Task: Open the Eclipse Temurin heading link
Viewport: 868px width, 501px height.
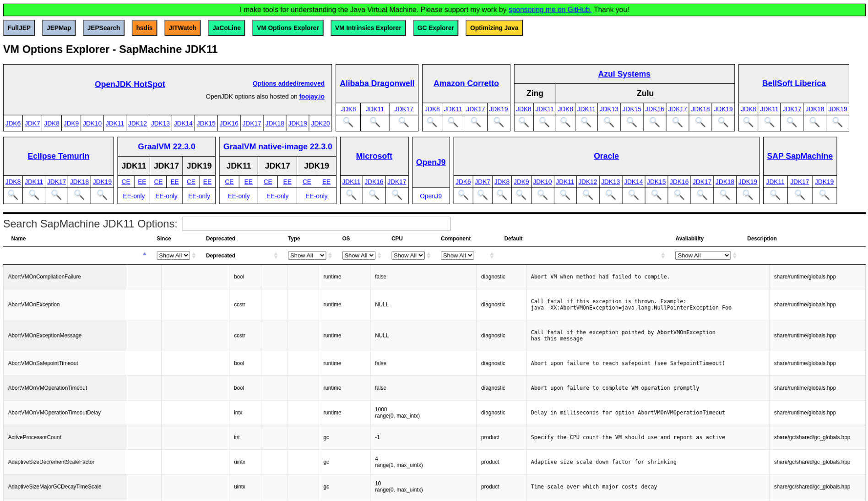Action: click(x=59, y=156)
